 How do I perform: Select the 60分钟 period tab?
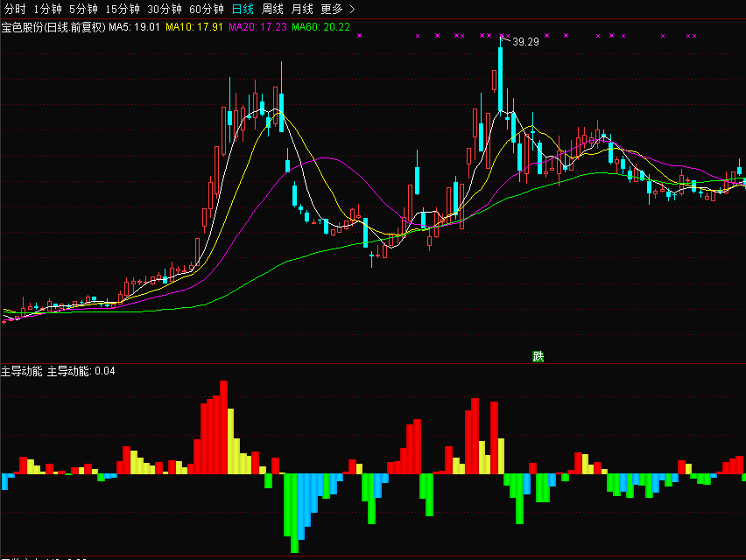click(x=207, y=9)
